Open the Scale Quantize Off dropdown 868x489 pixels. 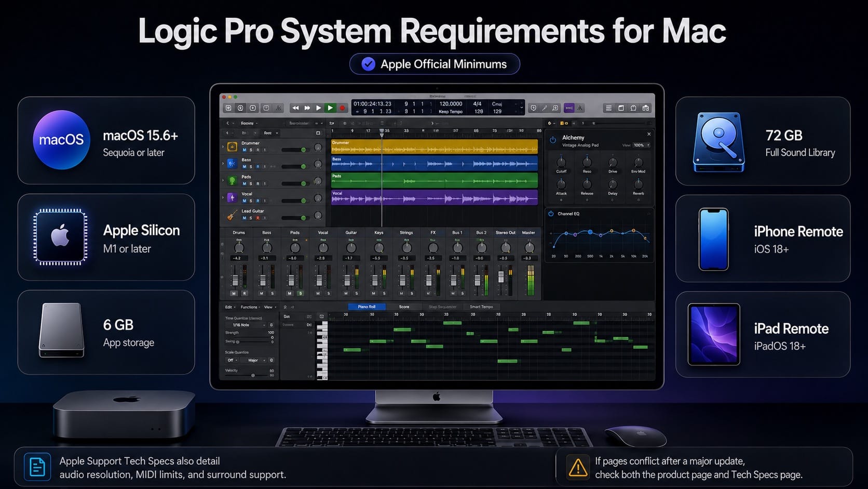(x=232, y=360)
